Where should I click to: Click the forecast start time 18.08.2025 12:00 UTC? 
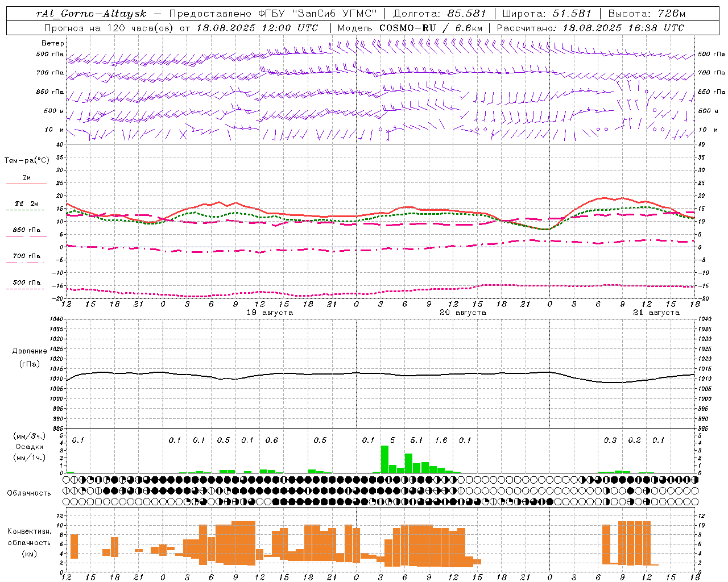pos(257,27)
